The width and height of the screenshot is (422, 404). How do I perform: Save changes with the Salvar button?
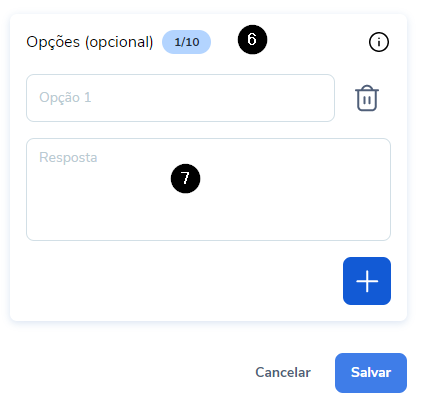(371, 373)
